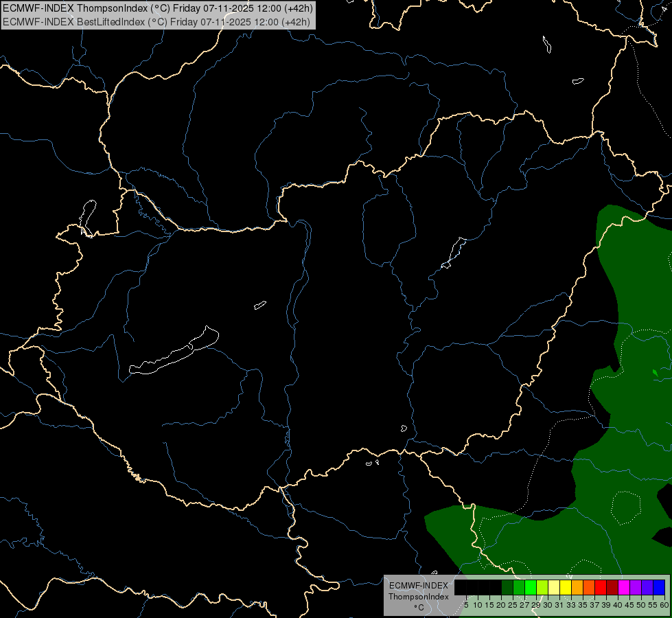The height and width of the screenshot is (618, 672).
Task: Click the BestLiftedIndex header title line
Action: (x=157, y=22)
